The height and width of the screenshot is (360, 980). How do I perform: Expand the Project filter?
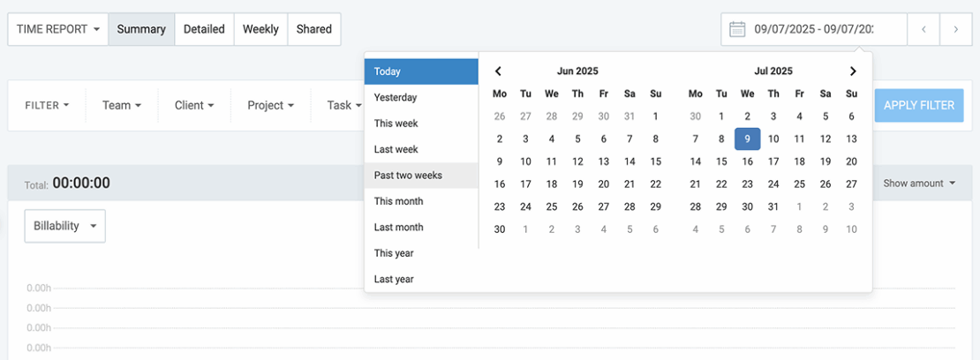pyautogui.click(x=271, y=106)
